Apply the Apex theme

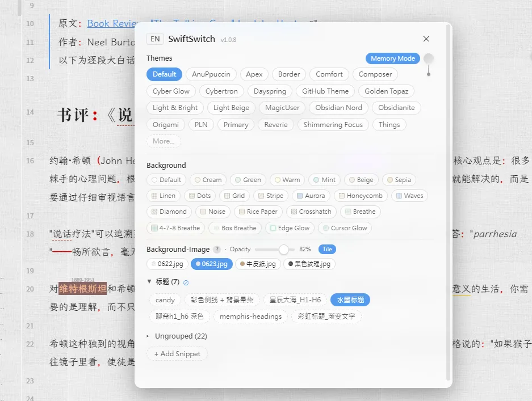[x=254, y=74]
